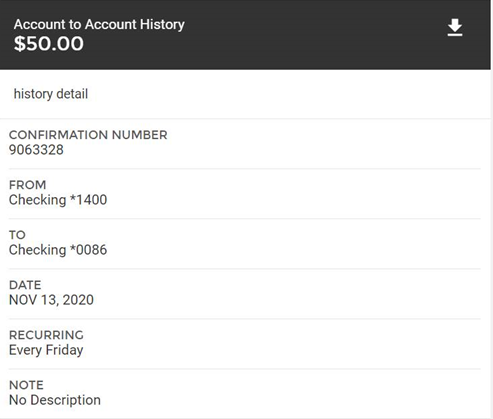Click the TO field label
The height and width of the screenshot is (419, 493).
(17, 235)
